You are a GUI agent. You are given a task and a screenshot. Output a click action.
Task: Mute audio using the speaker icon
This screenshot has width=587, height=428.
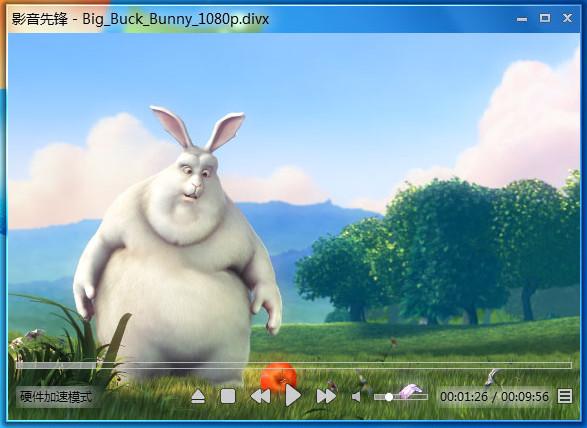coord(356,397)
